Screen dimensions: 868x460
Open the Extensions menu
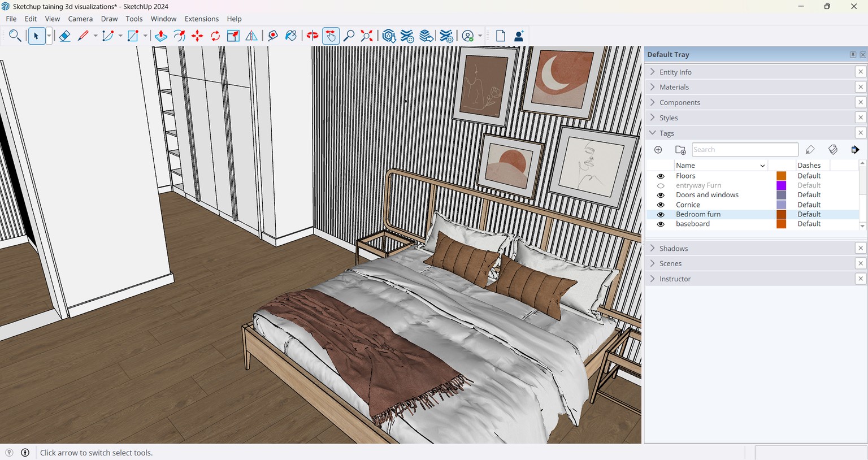pos(202,19)
